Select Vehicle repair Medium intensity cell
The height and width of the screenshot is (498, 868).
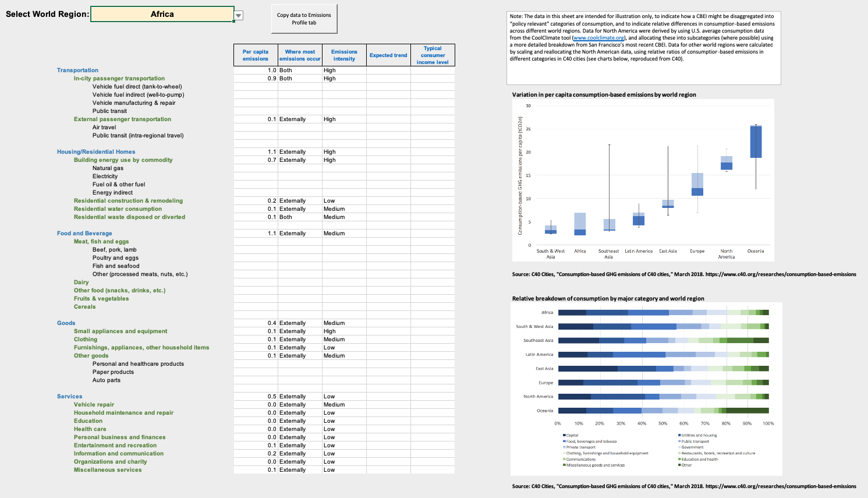pos(344,404)
